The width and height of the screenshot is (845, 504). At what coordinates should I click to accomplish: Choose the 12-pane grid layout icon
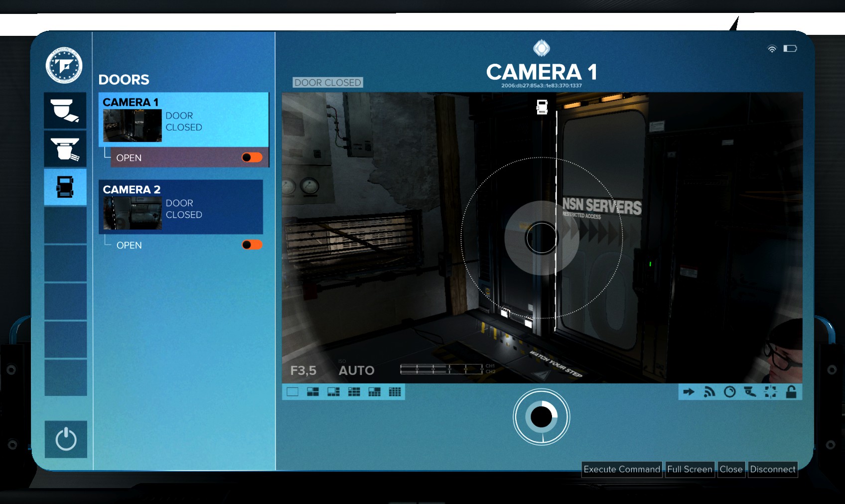click(395, 392)
